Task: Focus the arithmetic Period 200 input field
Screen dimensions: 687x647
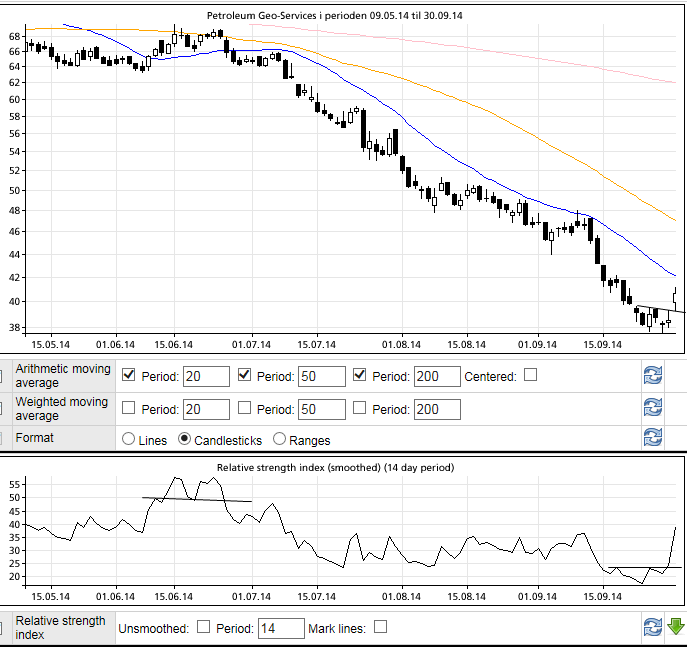Action: pyautogui.click(x=436, y=377)
